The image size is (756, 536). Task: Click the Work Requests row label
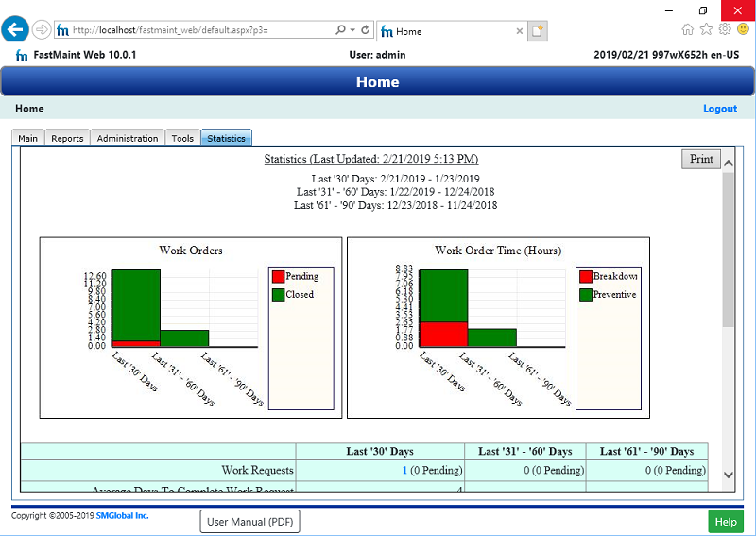pos(257,470)
